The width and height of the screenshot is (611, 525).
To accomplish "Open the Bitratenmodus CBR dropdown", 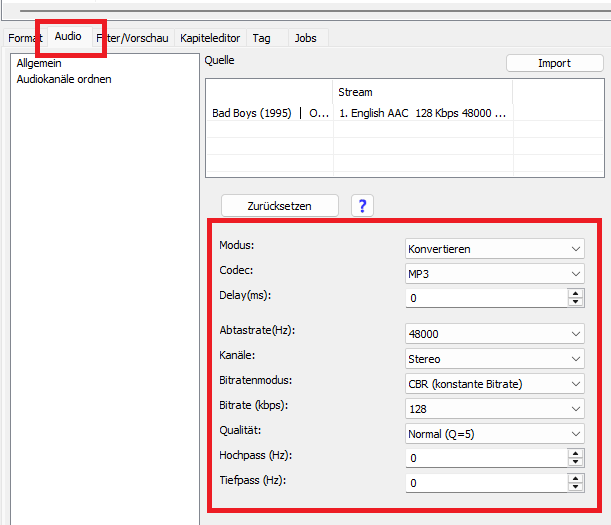I will (494, 384).
